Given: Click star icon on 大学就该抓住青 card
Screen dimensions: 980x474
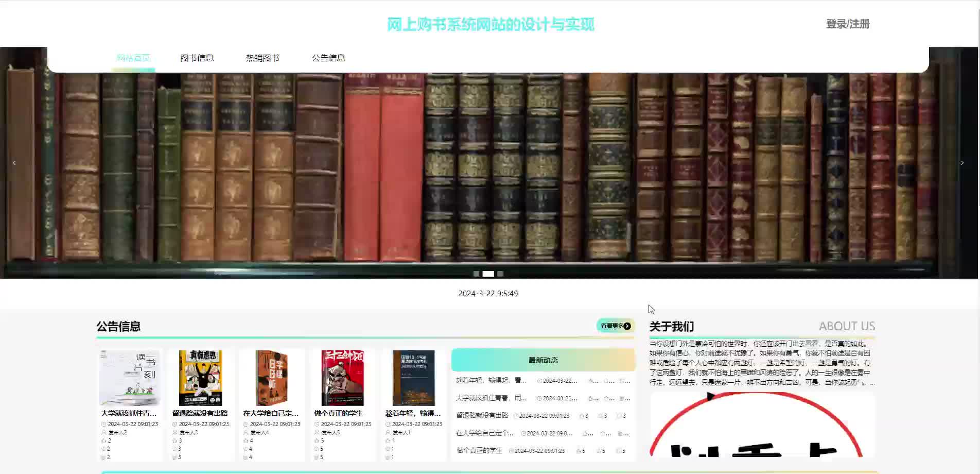Looking at the screenshot, I should click(x=103, y=449).
